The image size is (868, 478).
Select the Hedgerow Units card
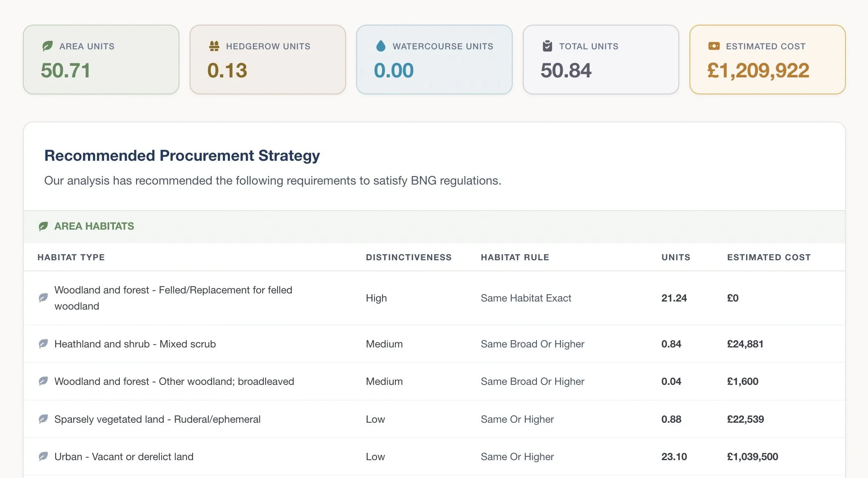coord(267,60)
